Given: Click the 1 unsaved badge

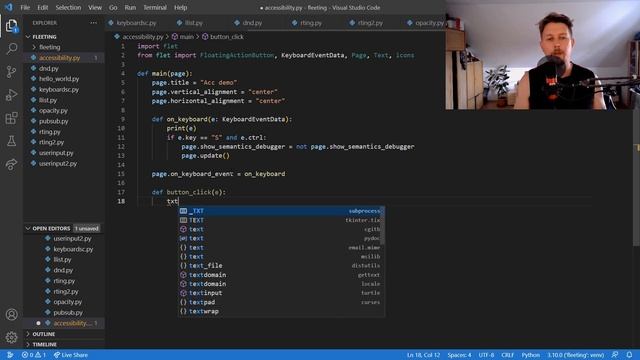Looking at the screenshot, I should 87,229.
